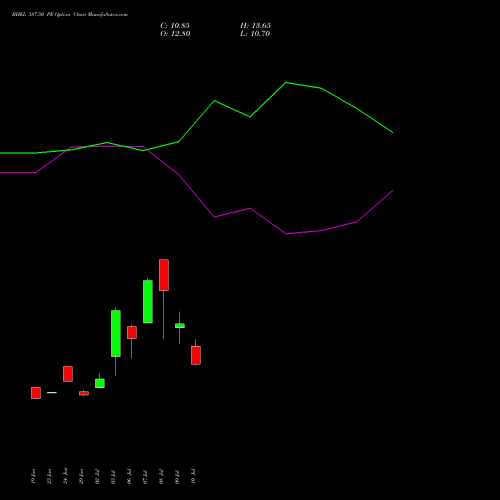Select the 24 Jun date label
The image size is (500, 500).
65,476
